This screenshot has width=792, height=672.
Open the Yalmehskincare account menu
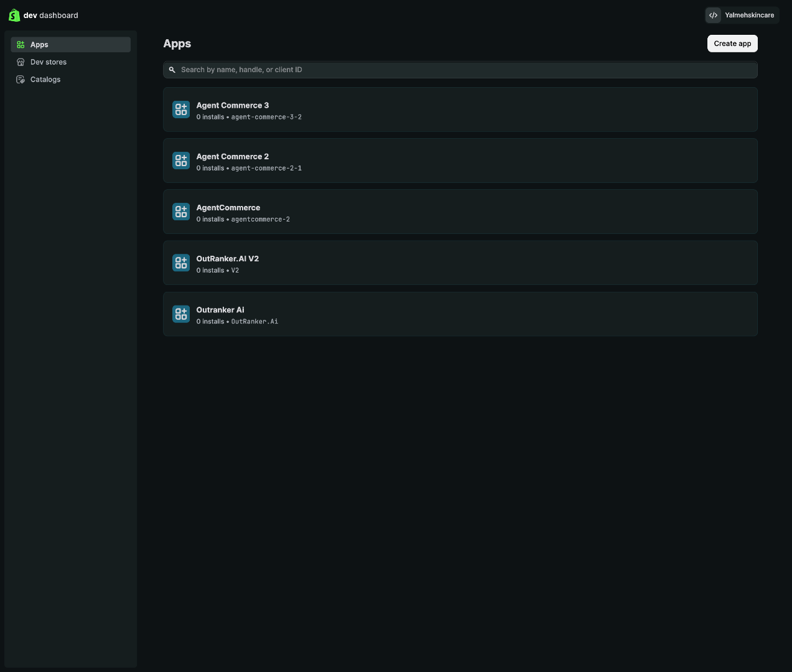click(x=742, y=15)
